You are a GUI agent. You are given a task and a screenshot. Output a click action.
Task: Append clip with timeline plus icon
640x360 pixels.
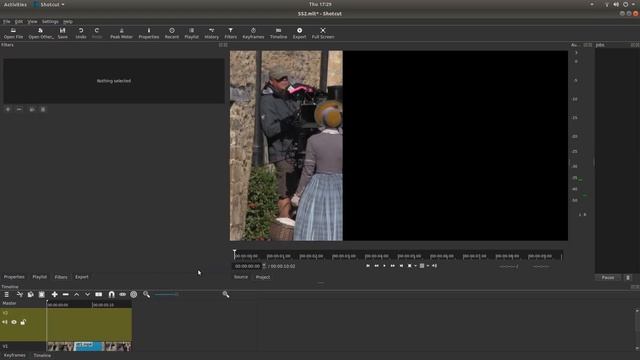(54, 294)
